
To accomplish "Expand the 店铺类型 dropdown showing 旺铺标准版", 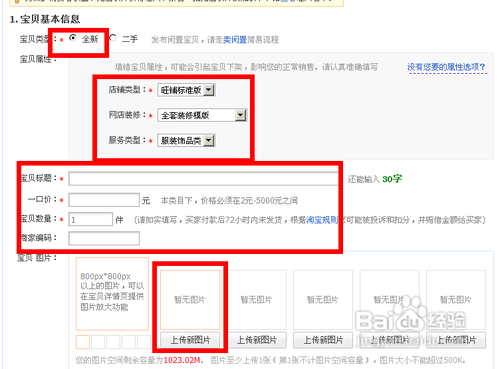I will [186, 90].
